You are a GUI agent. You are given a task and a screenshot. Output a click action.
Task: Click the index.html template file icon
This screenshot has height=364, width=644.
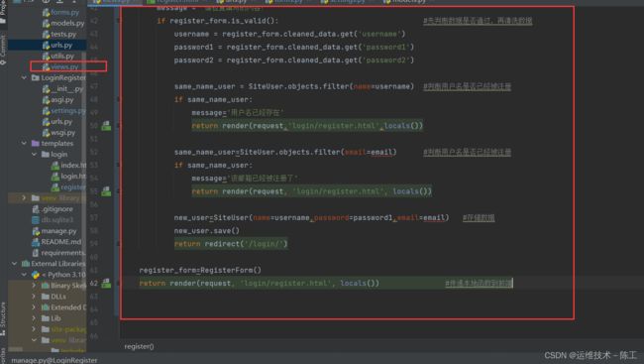click(x=55, y=166)
